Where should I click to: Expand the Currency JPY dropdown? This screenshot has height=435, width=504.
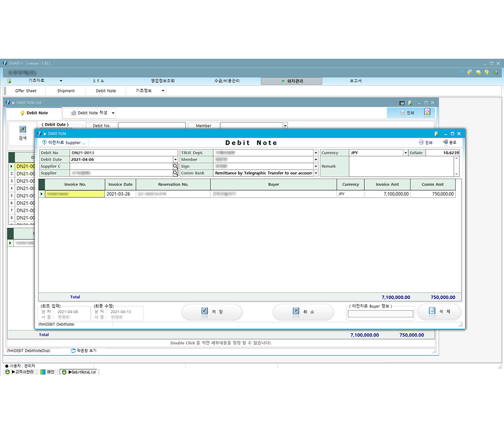pos(405,153)
